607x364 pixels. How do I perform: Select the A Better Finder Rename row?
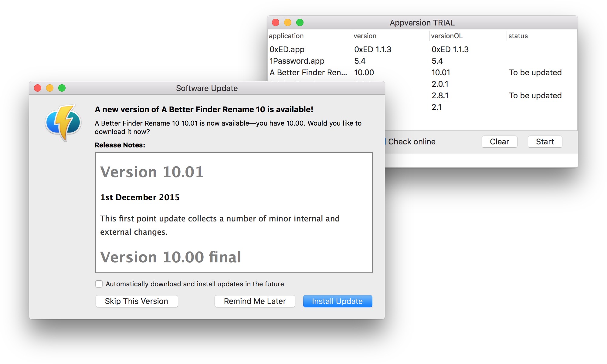pos(308,72)
